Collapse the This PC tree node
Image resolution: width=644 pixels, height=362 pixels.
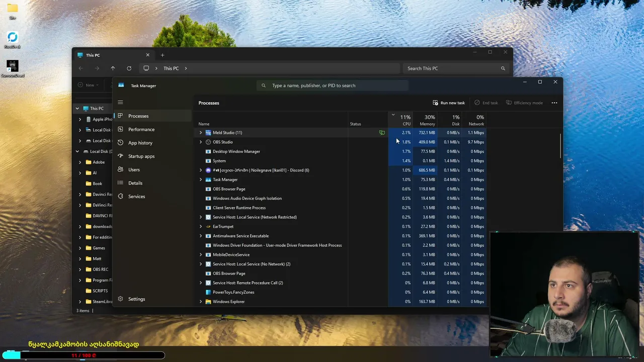tap(77, 108)
